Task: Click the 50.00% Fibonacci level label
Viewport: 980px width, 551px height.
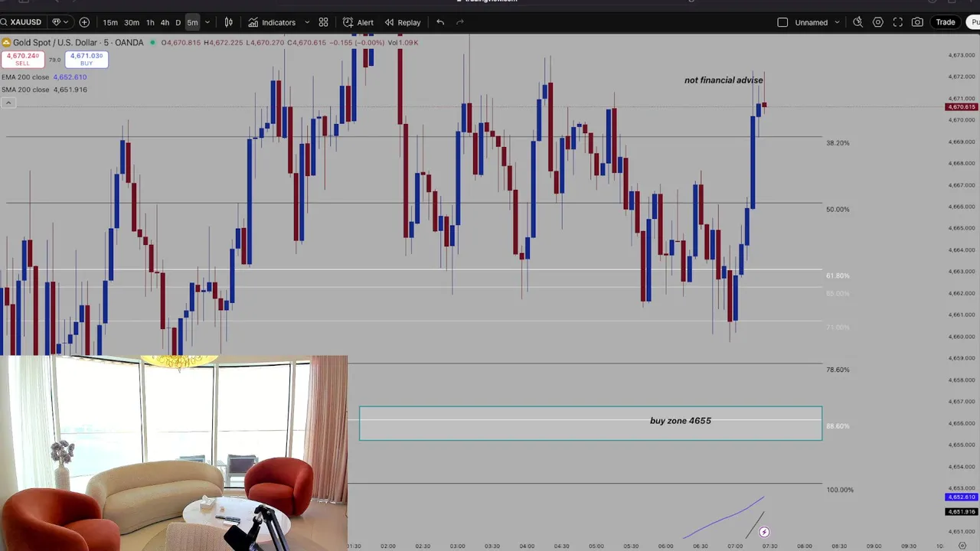Action: coord(838,210)
